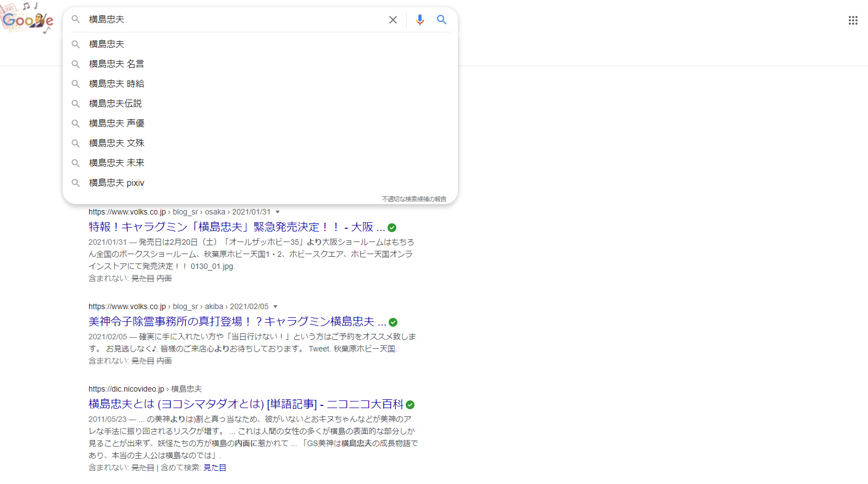868x484 pixels.
Task: Click the volks.co.jp osaka breadcrumb URL
Action: (x=179, y=212)
